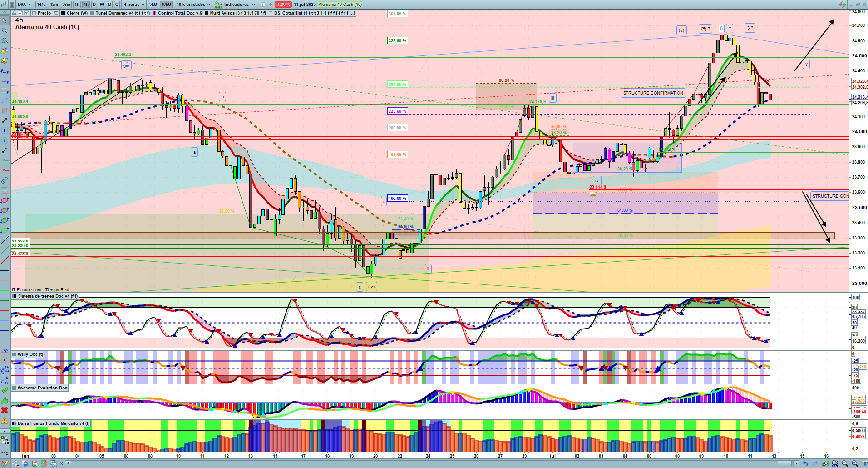Click the alert bell tool in sidebar
Image resolution: width=868 pixels, height=468 pixels.
(5, 61)
